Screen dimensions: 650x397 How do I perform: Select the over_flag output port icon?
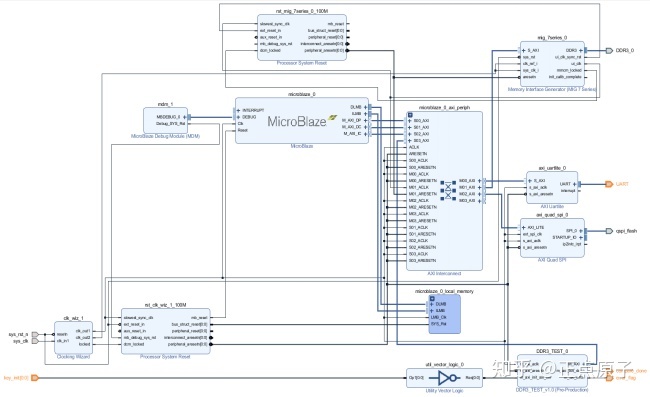tap(609, 378)
